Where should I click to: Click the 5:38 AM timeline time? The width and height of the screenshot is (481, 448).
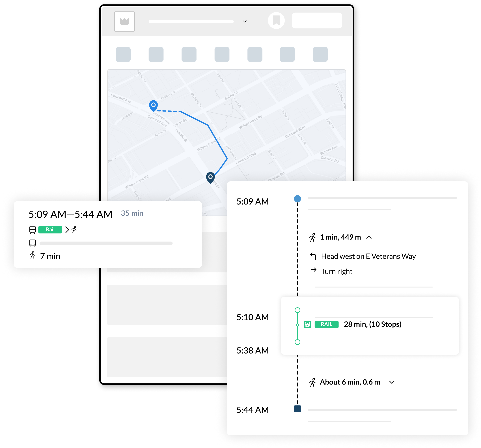click(252, 350)
